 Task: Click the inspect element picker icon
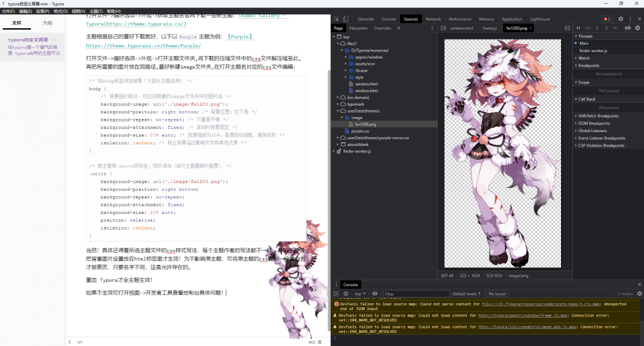tap(337, 20)
